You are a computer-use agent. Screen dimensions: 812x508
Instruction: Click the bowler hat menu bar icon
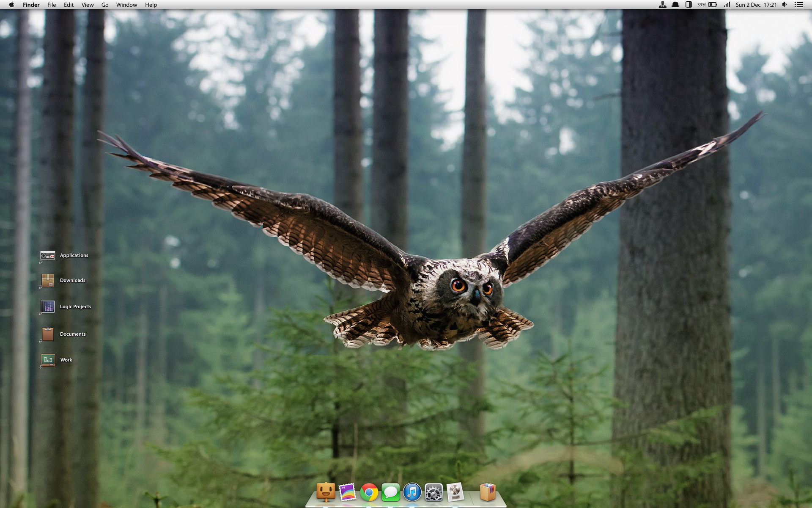[x=675, y=5]
